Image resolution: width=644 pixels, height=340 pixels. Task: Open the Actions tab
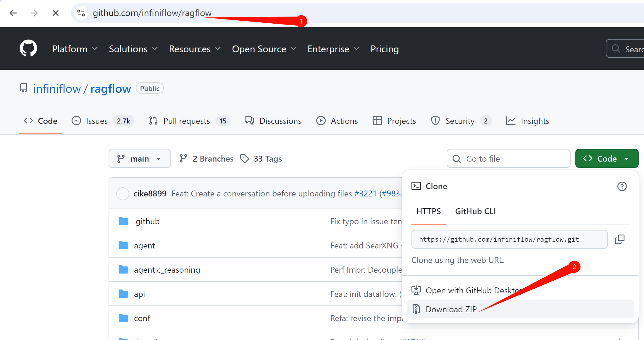pyautogui.click(x=337, y=121)
